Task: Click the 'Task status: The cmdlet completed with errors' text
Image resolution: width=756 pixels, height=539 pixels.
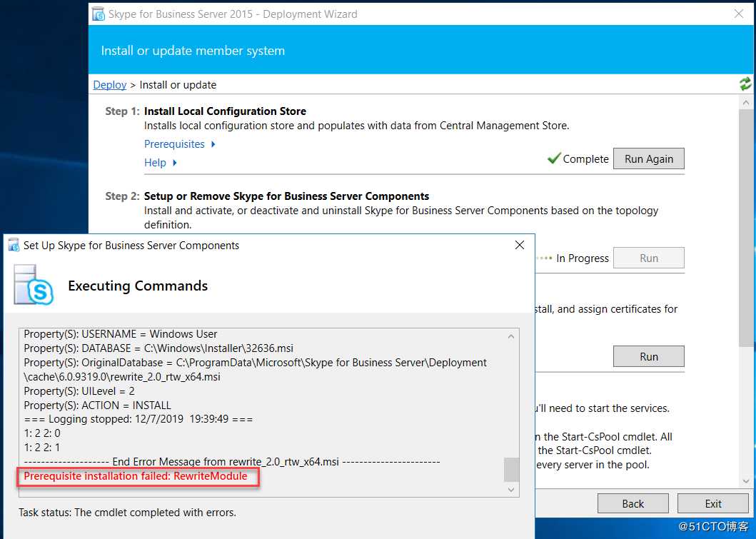Action: click(x=127, y=513)
